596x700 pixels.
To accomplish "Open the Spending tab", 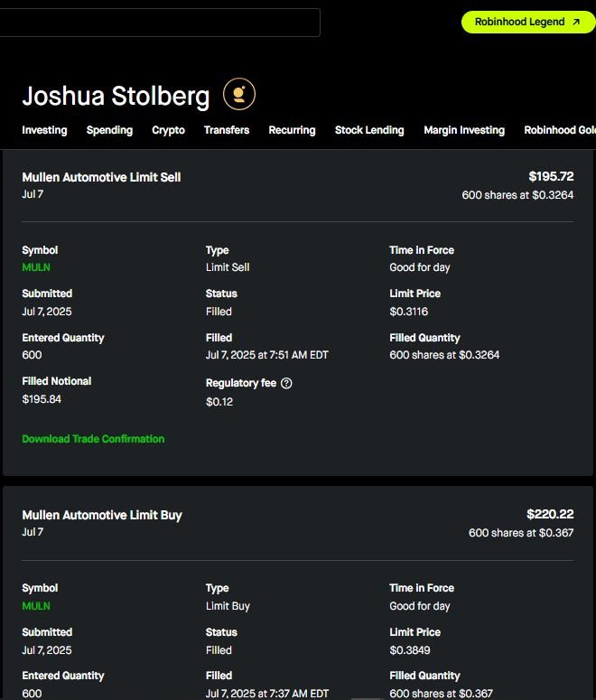I will (x=109, y=130).
